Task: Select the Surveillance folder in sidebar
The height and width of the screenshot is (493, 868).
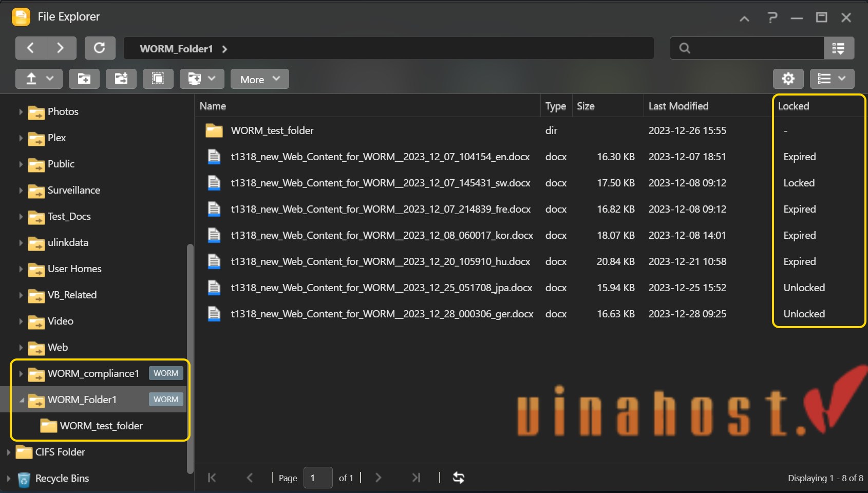Action: [x=73, y=191]
